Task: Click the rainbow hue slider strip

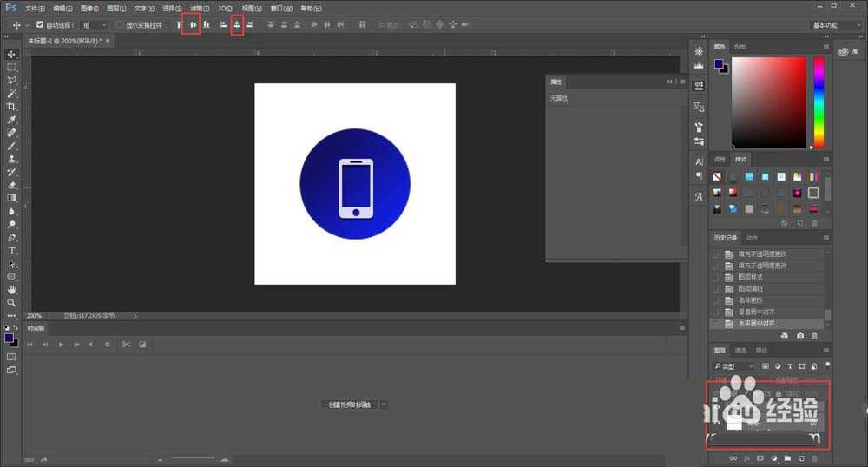Action: pos(819,102)
